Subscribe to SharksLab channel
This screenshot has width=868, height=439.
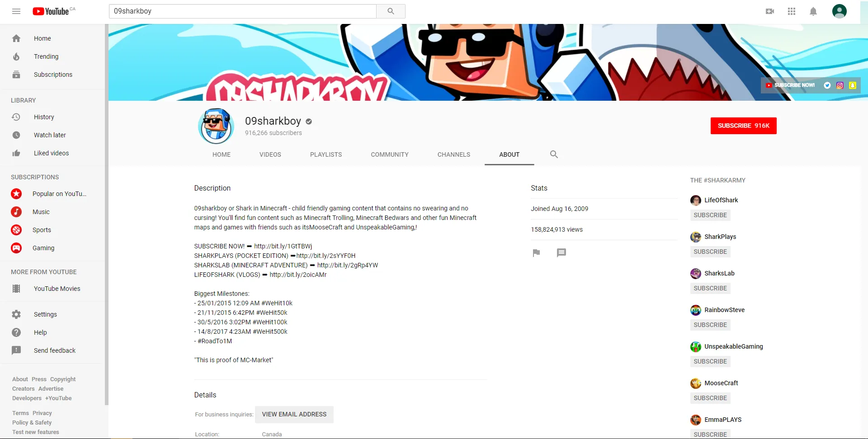710,288
